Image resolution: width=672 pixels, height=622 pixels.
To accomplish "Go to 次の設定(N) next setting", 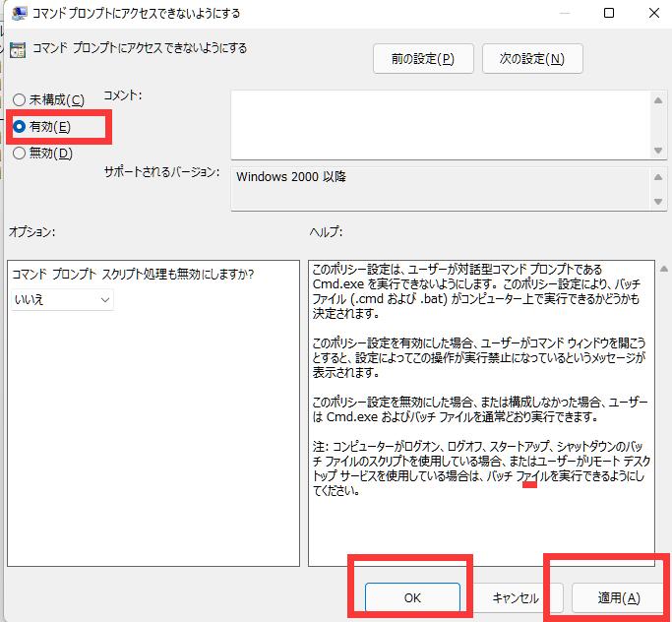I will (532, 58).
